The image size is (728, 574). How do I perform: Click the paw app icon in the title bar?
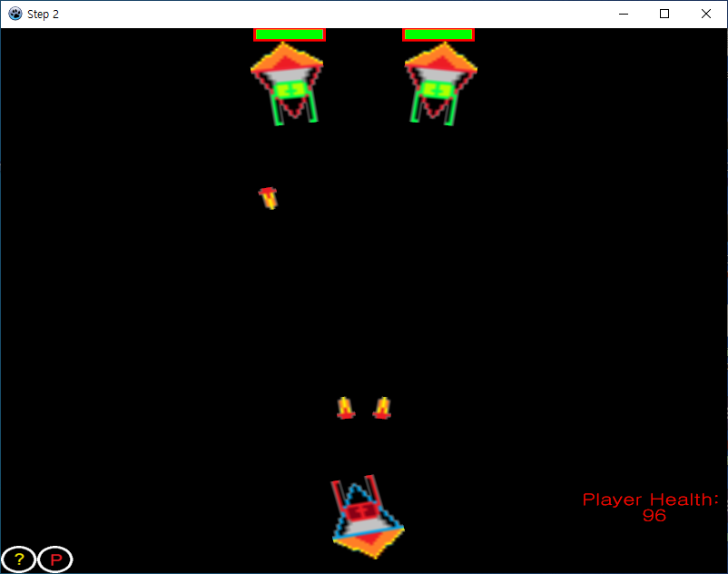(x=15, y=14)
